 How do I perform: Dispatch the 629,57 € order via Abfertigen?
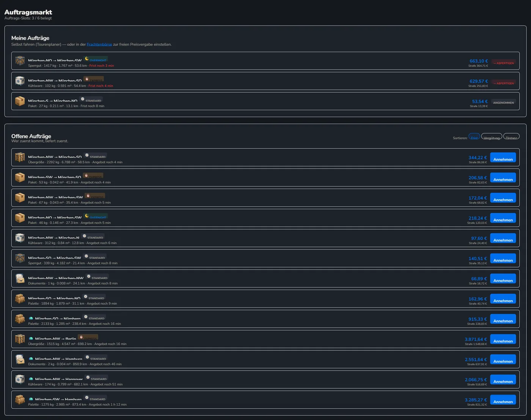[504, 83]
